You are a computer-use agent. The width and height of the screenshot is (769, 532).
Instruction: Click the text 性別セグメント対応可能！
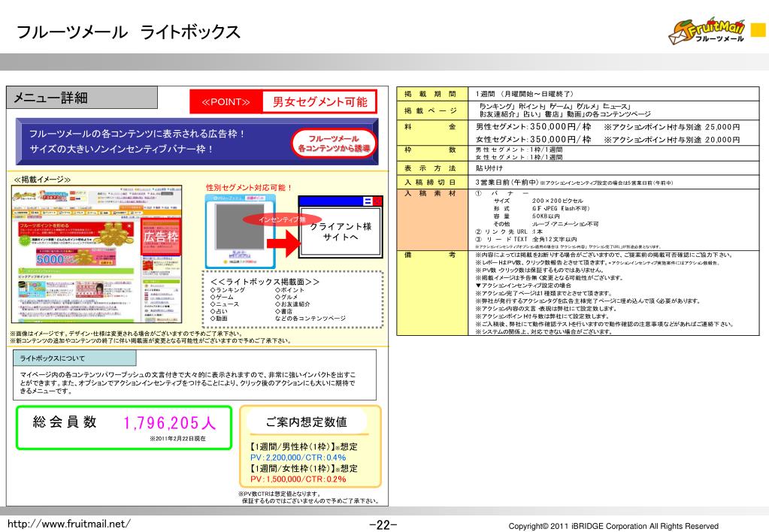click(249, 188)
